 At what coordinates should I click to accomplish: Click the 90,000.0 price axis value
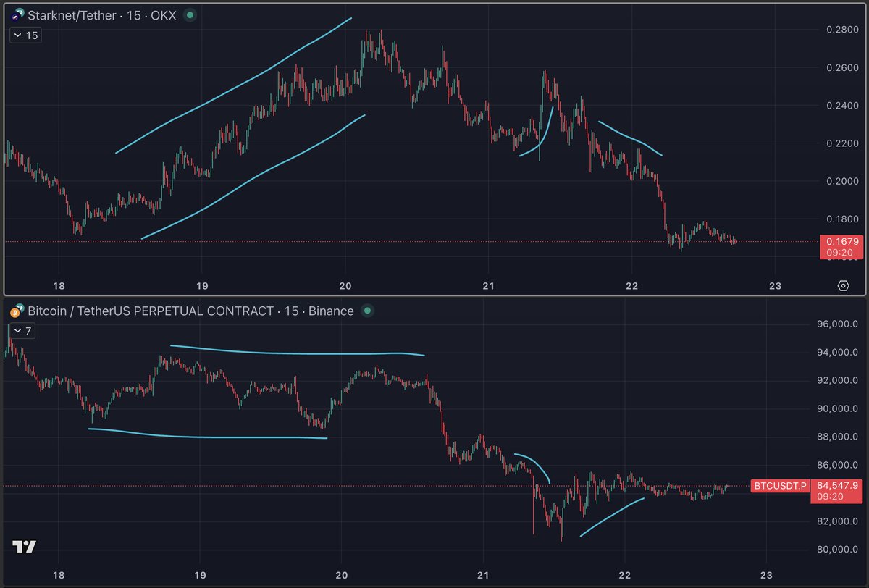[x=836, y=409]
